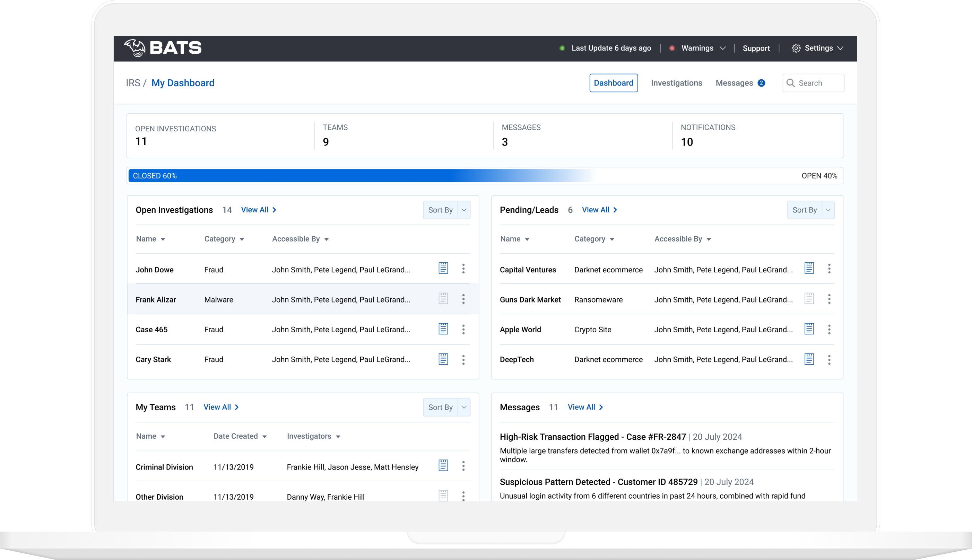Open notes icon for John Dowe
This screenshot has width=972, height=560.
pyautogui.click(x=443, y=268)
